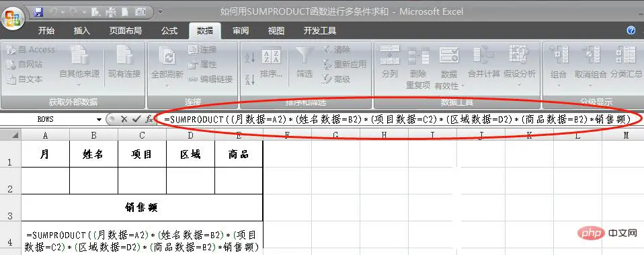Expand the quick access toolbar customize arrow
The height and width of the screenshot is (255, 644).
pos(160,12)
